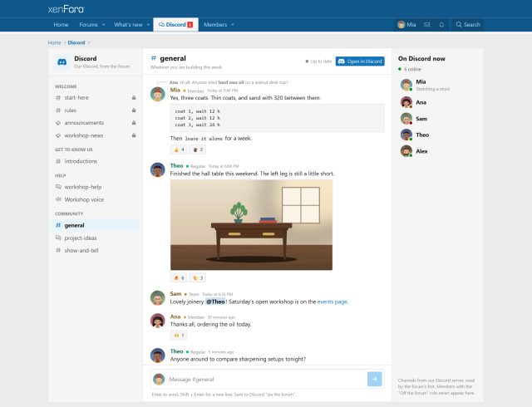This screenshot has height=407, width=532.
Task: Open the Members navigation tab
Action: pos(215,25)
